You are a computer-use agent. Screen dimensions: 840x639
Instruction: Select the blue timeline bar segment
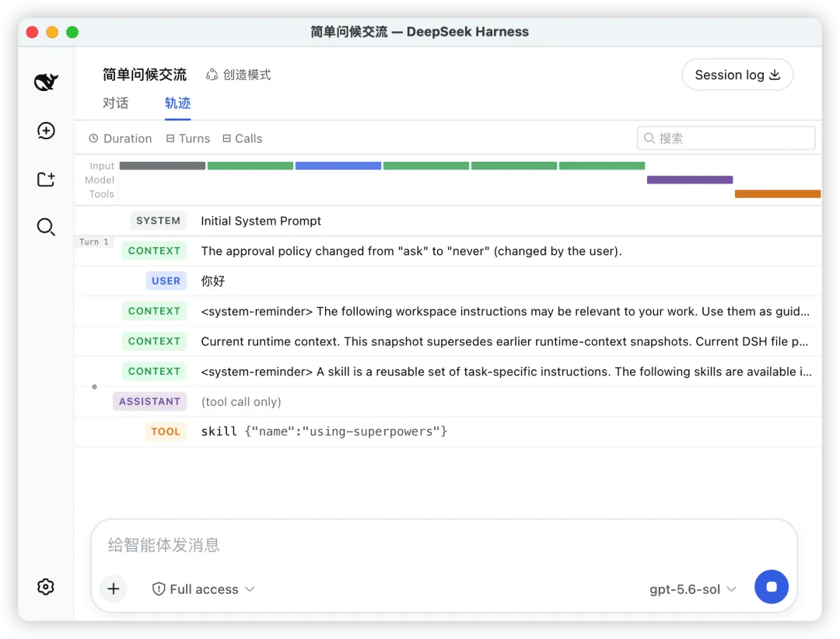click(338, 166)
